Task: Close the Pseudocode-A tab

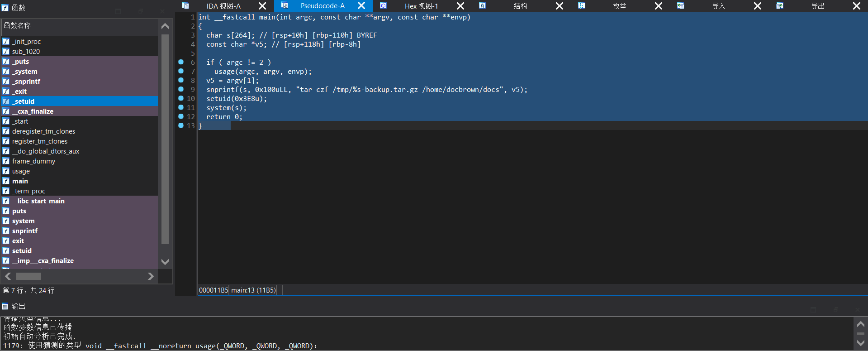Action: (x=361, y=6)
